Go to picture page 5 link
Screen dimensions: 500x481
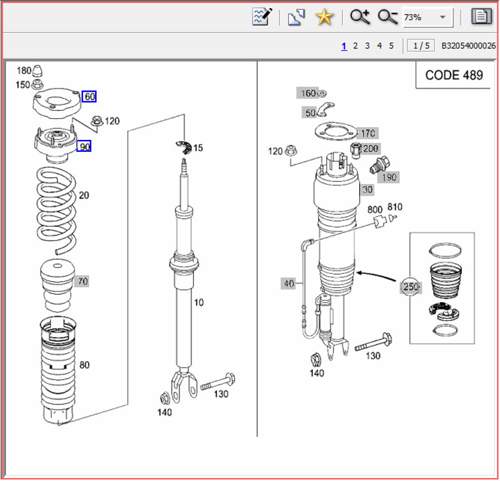391,45
